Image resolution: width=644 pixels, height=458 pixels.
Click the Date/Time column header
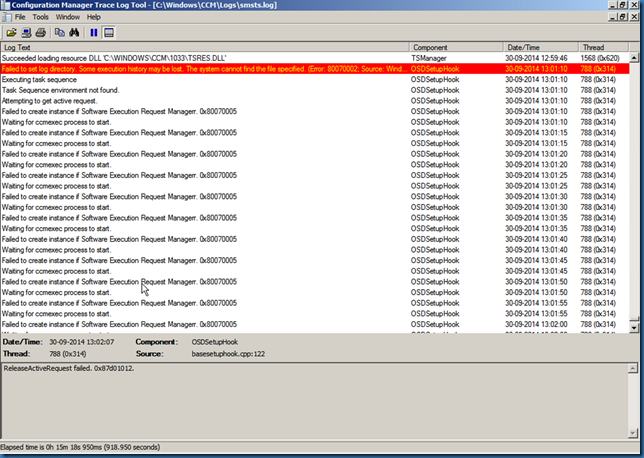[x=541, y=47]
